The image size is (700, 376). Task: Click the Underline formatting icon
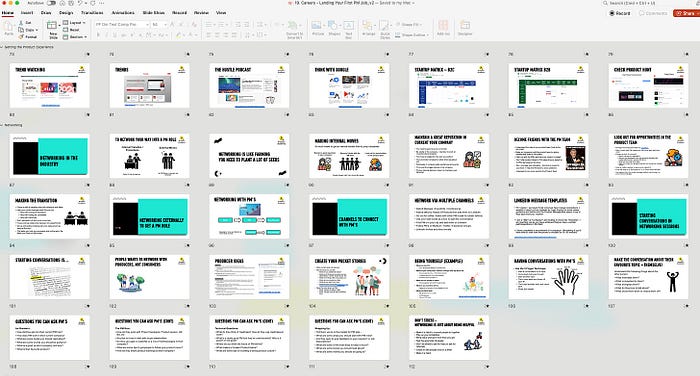click(115, 35)
